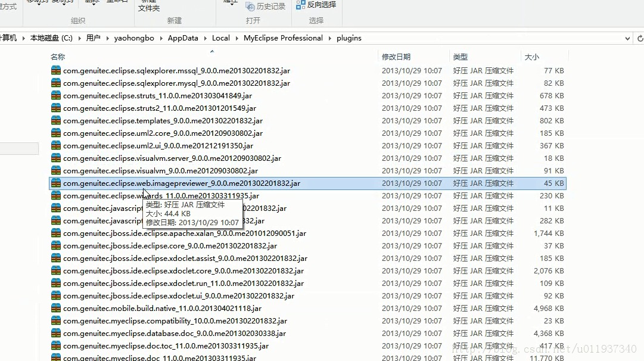Click the 2,076 KB size cell

tap(549, 270)
